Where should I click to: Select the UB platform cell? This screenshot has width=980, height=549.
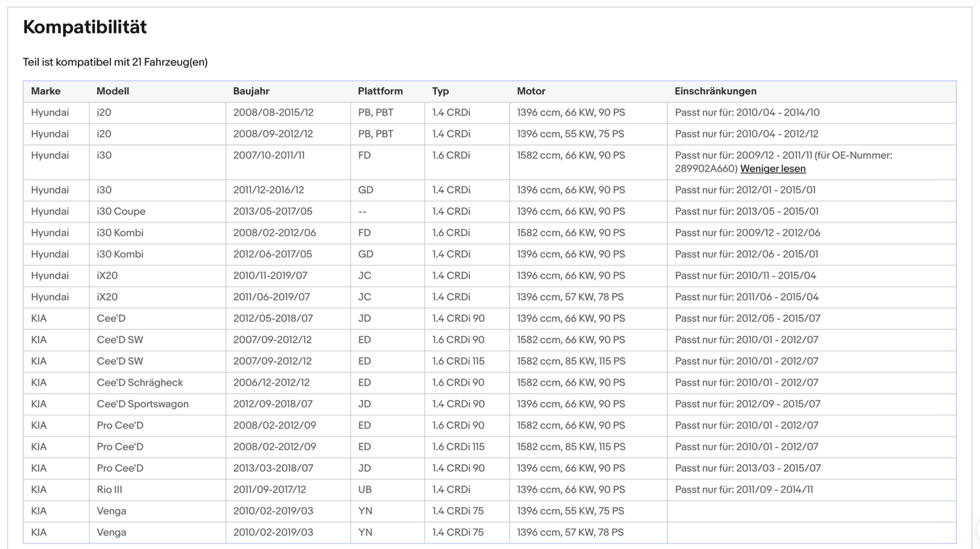pyautogui.click(x=387, y=489)
